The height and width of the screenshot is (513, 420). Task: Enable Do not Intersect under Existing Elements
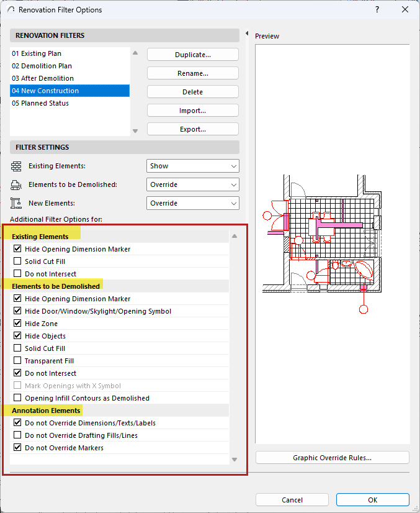pyautogui.click(x=17, y=273)
